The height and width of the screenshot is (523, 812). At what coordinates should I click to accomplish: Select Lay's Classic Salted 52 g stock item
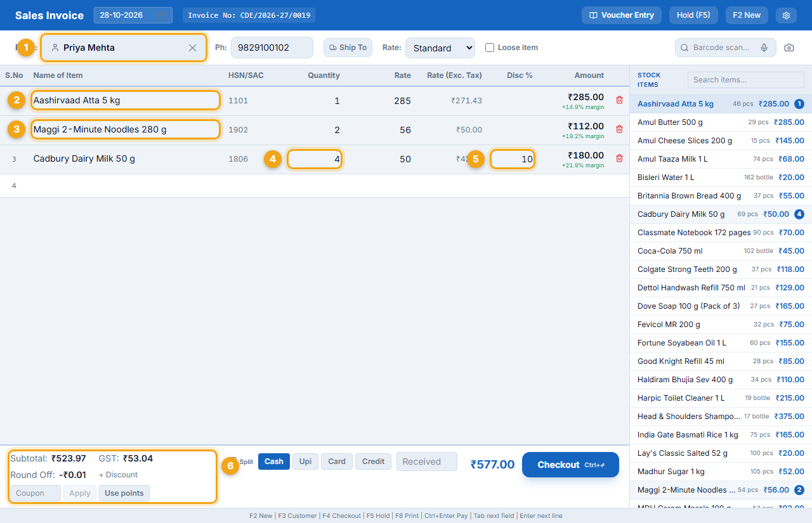coord(721,453)
